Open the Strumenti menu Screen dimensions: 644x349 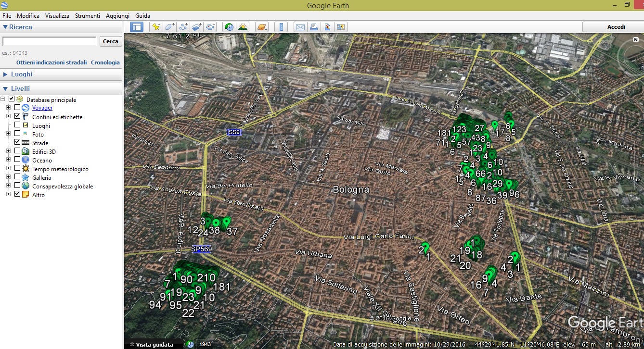pos(88,16)
